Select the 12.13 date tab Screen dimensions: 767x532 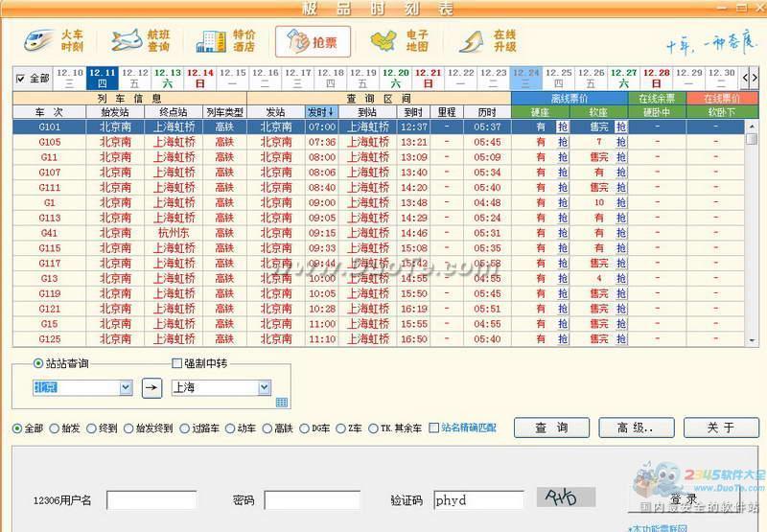(168, 79)
